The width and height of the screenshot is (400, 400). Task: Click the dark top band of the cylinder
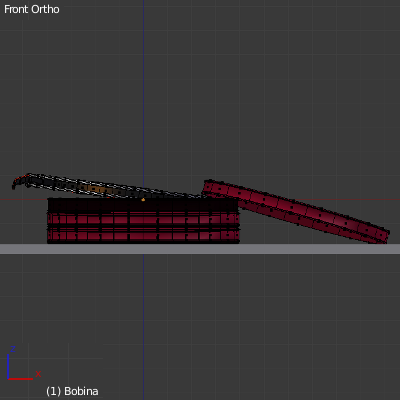143,205
